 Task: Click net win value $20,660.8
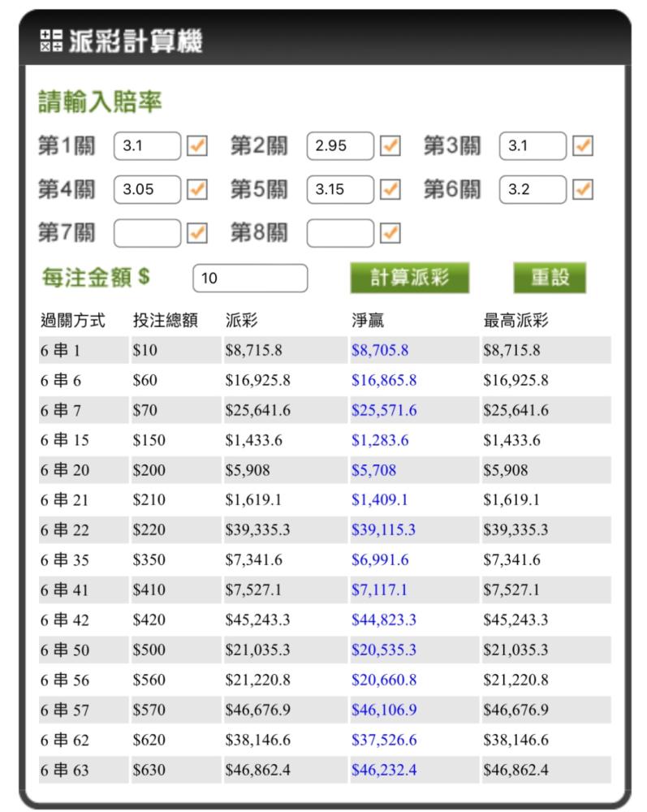pyautogui.click(x=384, y=680)
